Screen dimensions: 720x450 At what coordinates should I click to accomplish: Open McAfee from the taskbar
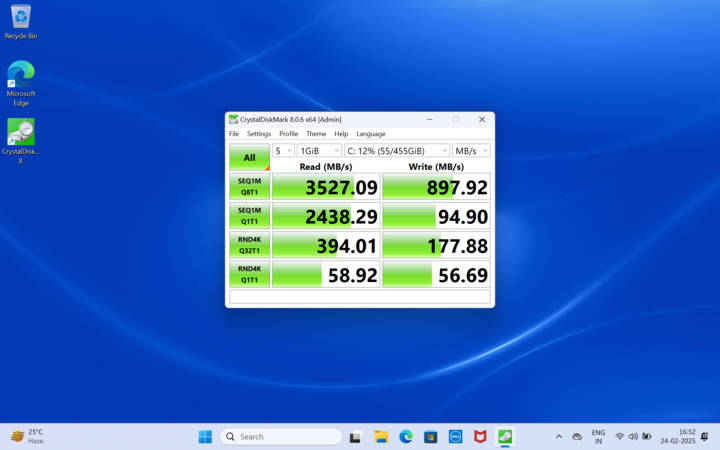(x=480, y=437)
